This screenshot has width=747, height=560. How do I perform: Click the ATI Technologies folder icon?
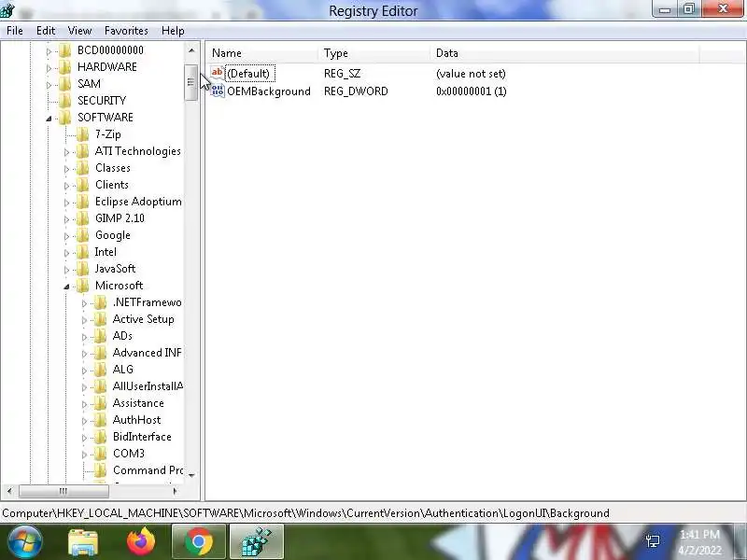[x=82, y=151]
